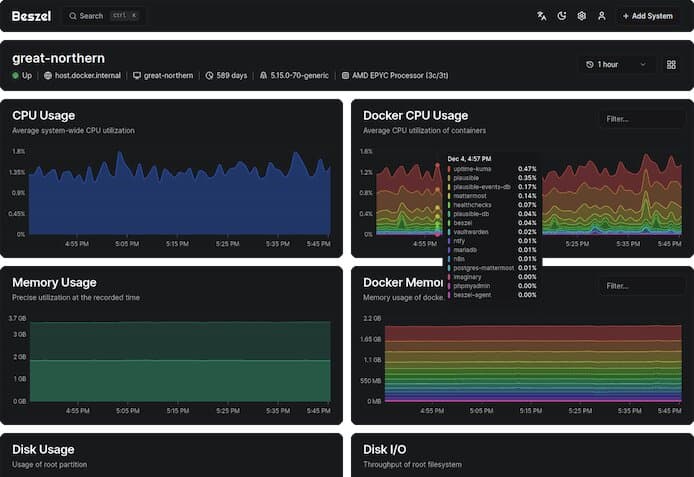The image size is (694, 477).
Task: Click the Beszel logo
Action: coord(31,16)
